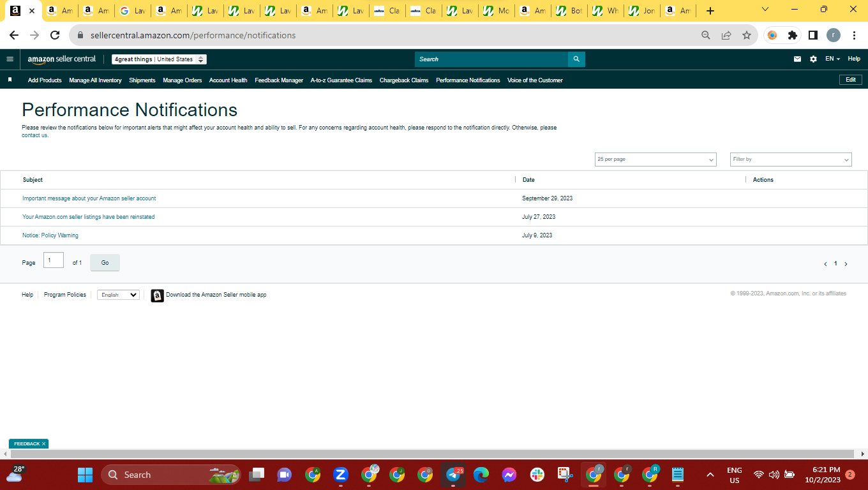Image resolution: width=868 pixels, height=490 pixels.
Task: Open the hamburger navigation menu in Seller Central
Action: pyautogui.click(x=10, y=59)
